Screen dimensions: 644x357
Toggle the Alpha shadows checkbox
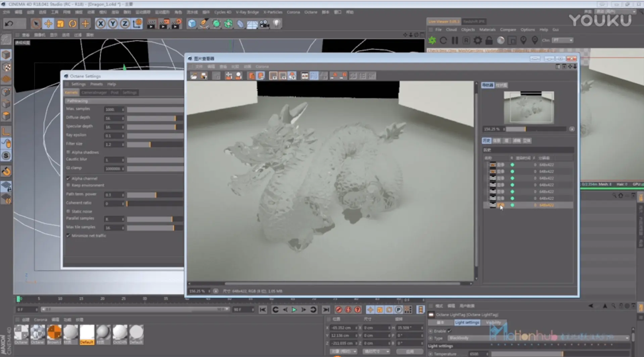pos(68,152)
